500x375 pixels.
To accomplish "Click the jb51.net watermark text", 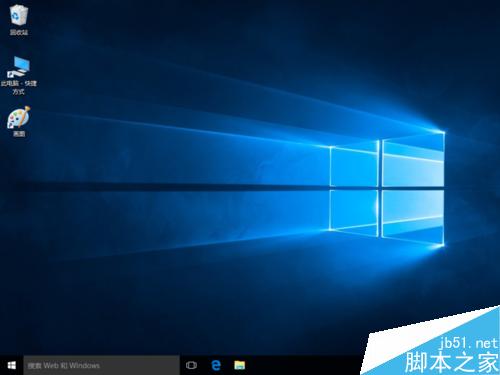I will (468, 342).
